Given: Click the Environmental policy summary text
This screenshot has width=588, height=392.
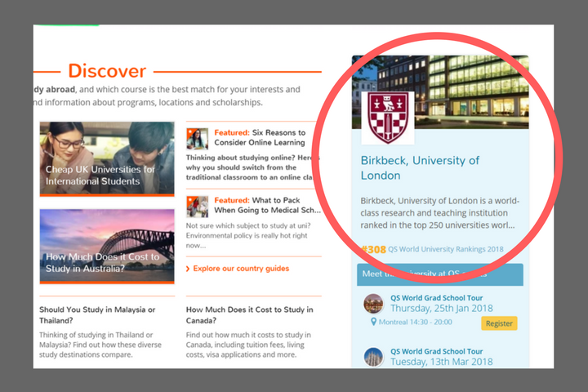Looking at the screenshot, I should pyautogui.click(x=248, y=235).
